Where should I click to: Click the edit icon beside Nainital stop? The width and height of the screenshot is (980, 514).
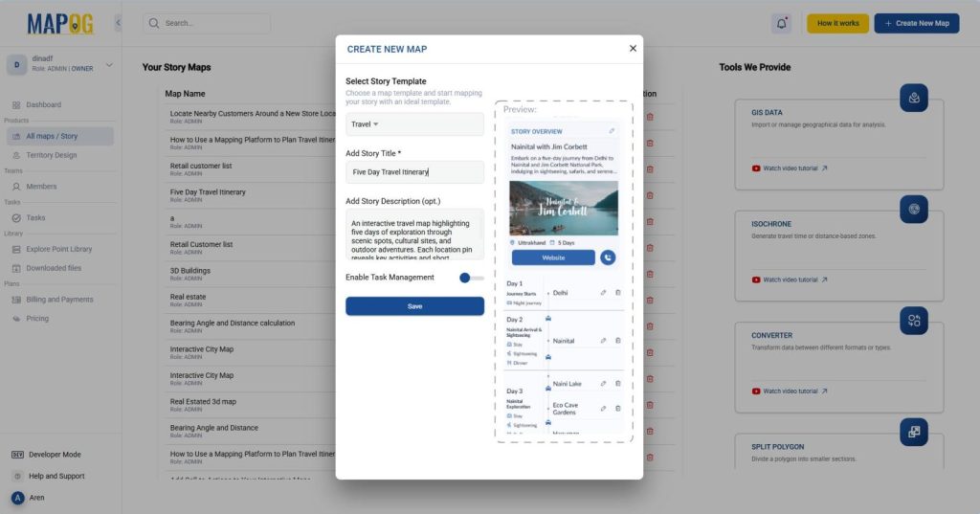tap(603, 341)
